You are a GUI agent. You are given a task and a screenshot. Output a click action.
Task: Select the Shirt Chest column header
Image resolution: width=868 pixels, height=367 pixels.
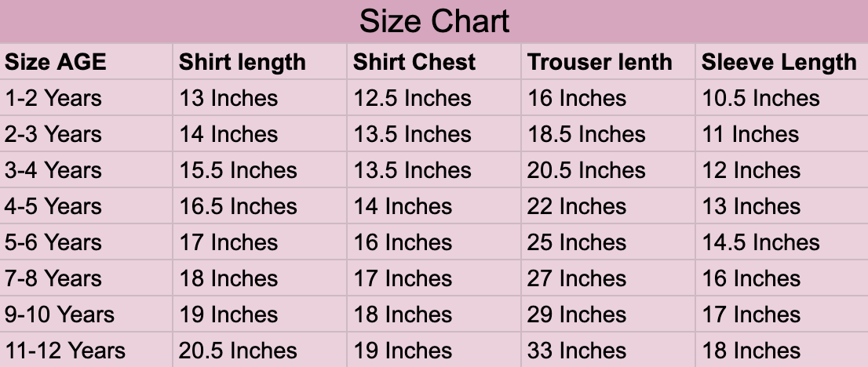[x=414, y=63]
